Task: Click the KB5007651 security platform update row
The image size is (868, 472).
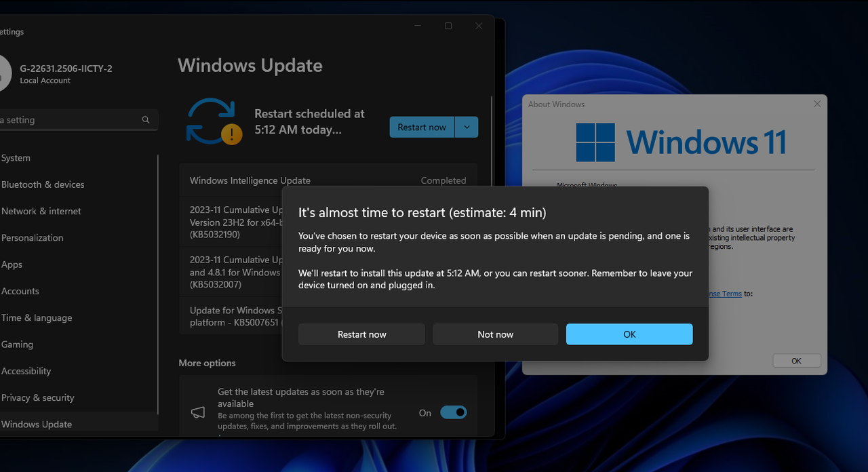Action: pyautogui.click(x=231, y=316)
